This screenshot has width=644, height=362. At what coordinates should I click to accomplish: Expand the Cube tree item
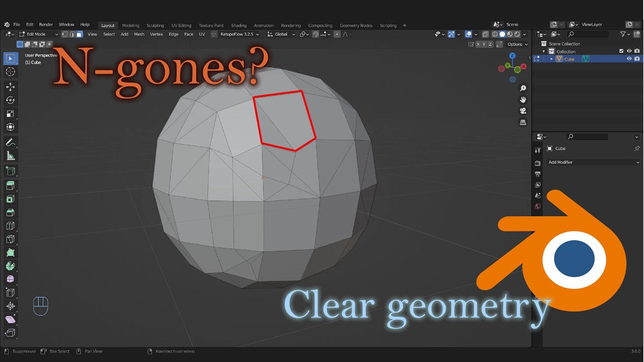click(551, 59)
